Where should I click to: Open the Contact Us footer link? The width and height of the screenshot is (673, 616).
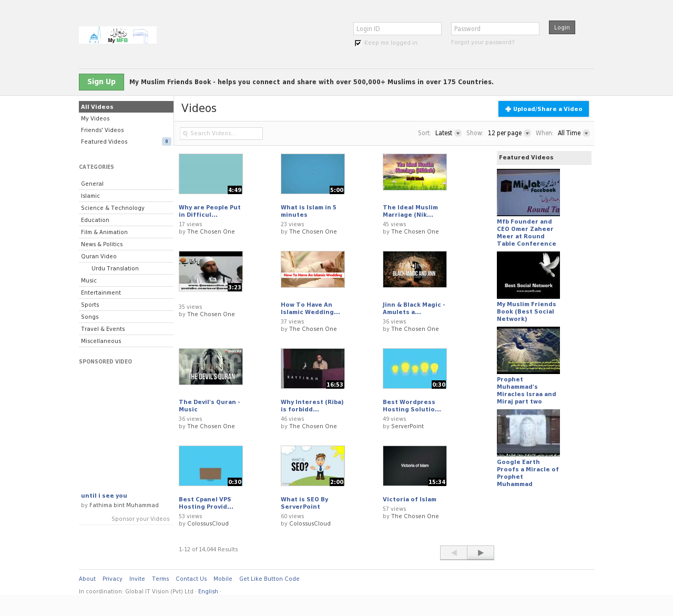click(x=191, y=579)
